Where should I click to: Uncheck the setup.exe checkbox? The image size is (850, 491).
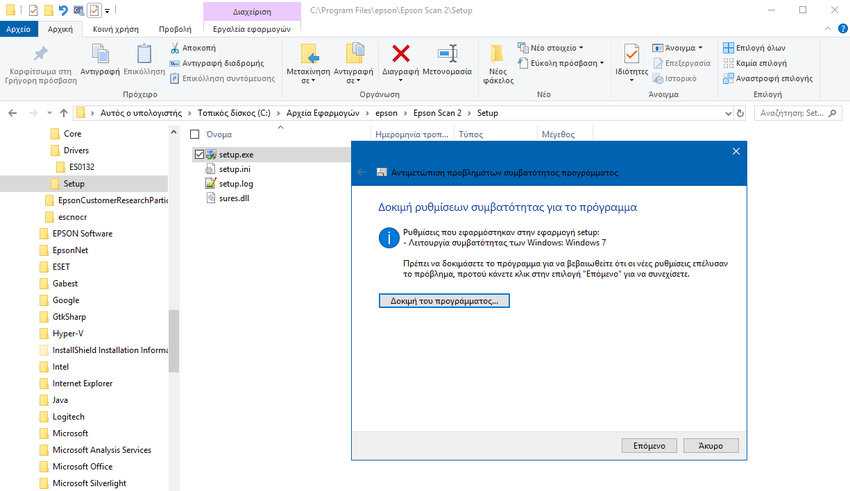(x=199, y=155)
